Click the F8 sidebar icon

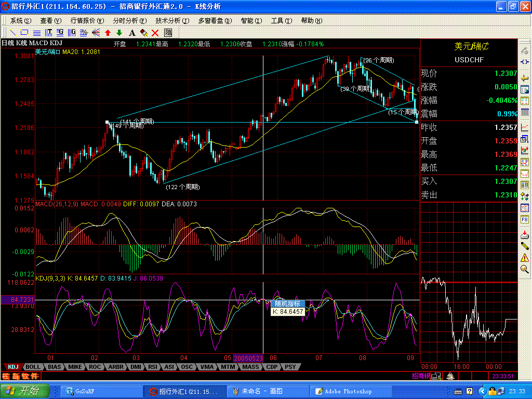pos(525,220)
